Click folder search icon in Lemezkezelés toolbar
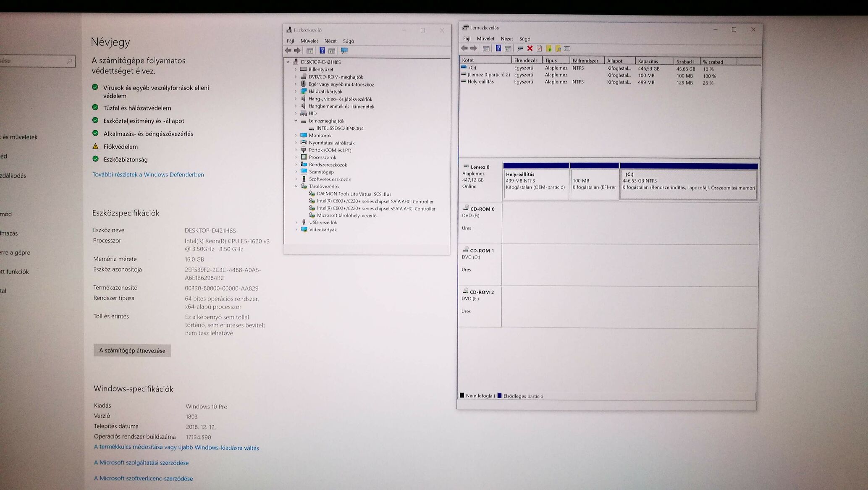 tap(558, 49)
